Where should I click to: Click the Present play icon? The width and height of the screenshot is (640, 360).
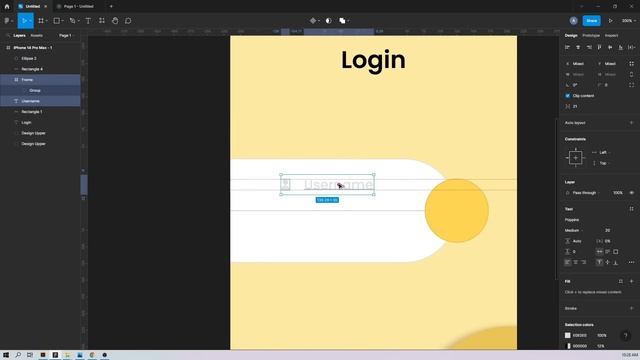[611, 21]
